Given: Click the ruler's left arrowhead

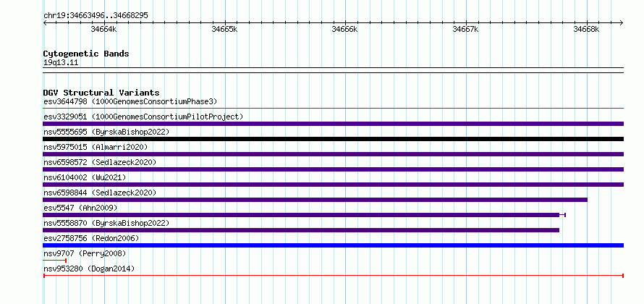Looking at the screenshot, I should 45,22.
